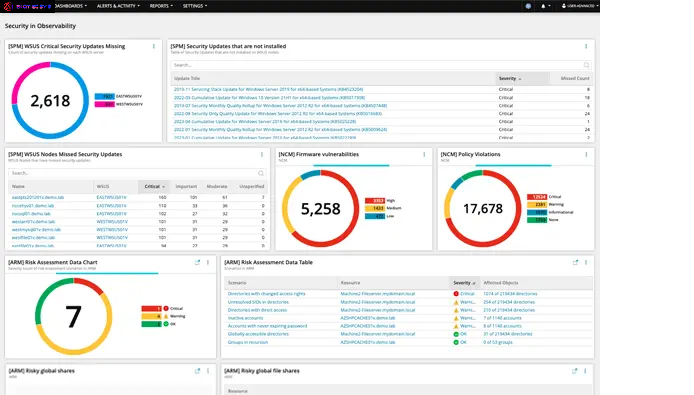This screenshot has height=395, width=694.
Task: Open the Dashboards menu
Action: pos(71,6)
